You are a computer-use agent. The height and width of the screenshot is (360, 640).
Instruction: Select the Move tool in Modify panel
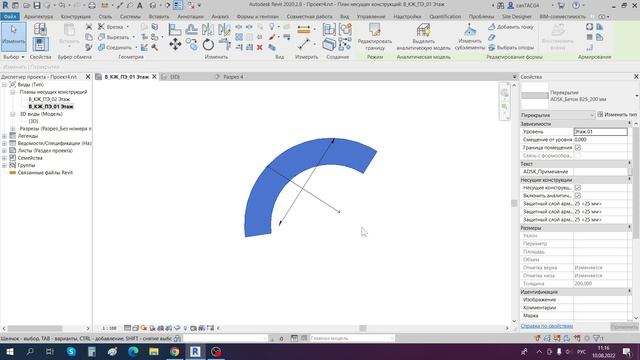click(x=175, y=44)
